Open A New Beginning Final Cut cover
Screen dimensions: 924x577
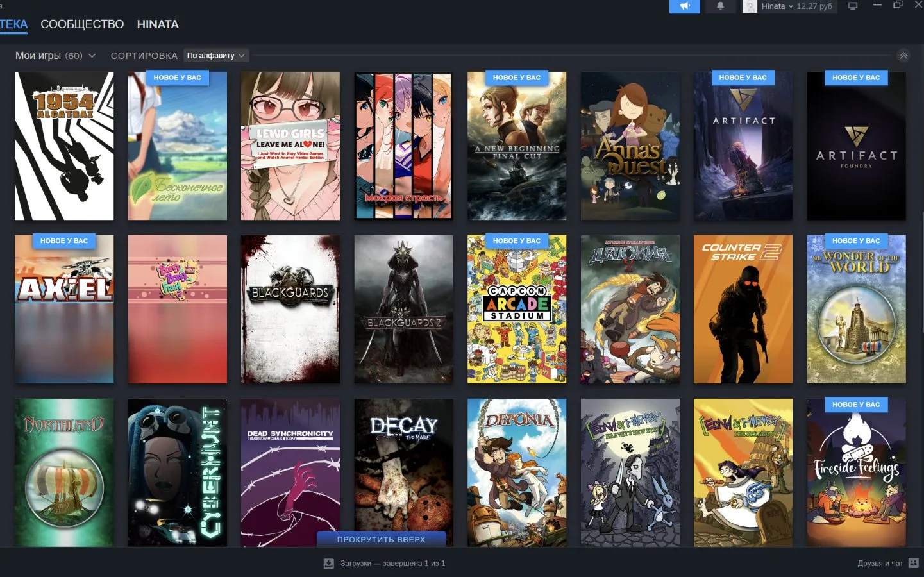[x=517, y=146]
